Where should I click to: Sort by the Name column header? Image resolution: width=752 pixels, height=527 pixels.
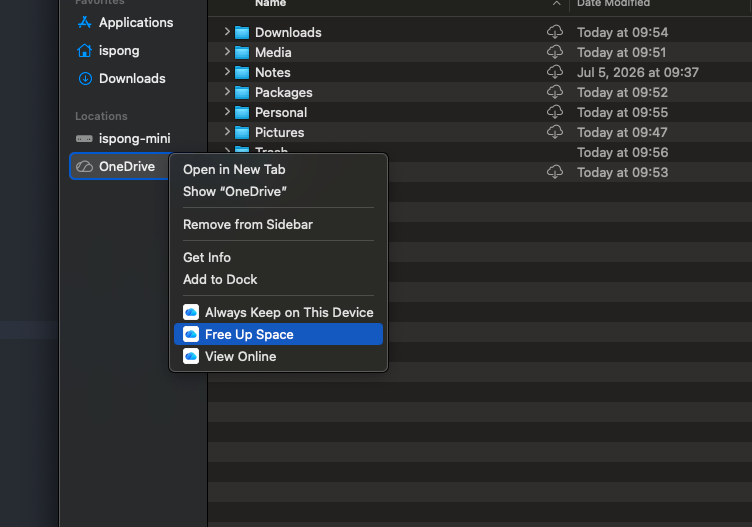point(270,4)
